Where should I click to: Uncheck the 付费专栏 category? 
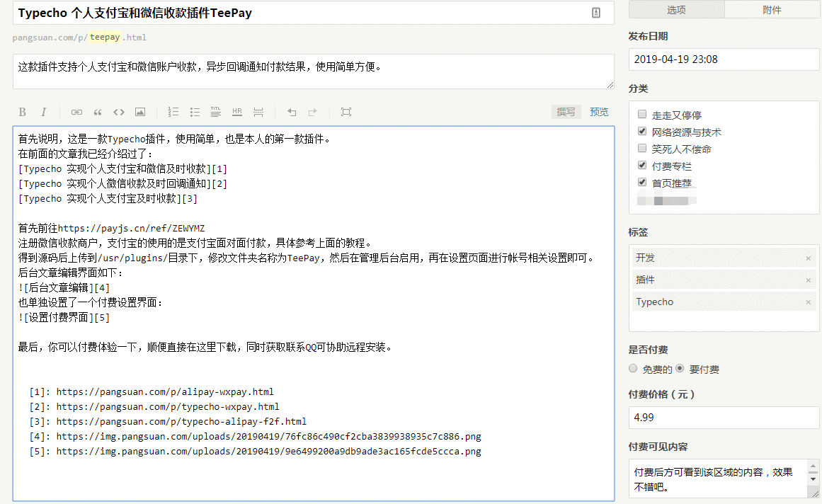pyautogui.click(x=642, y=166)
